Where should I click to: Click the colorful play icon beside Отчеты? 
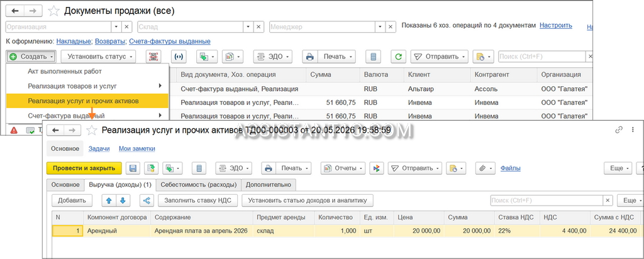pyautogui.click(x=376, y=168)
